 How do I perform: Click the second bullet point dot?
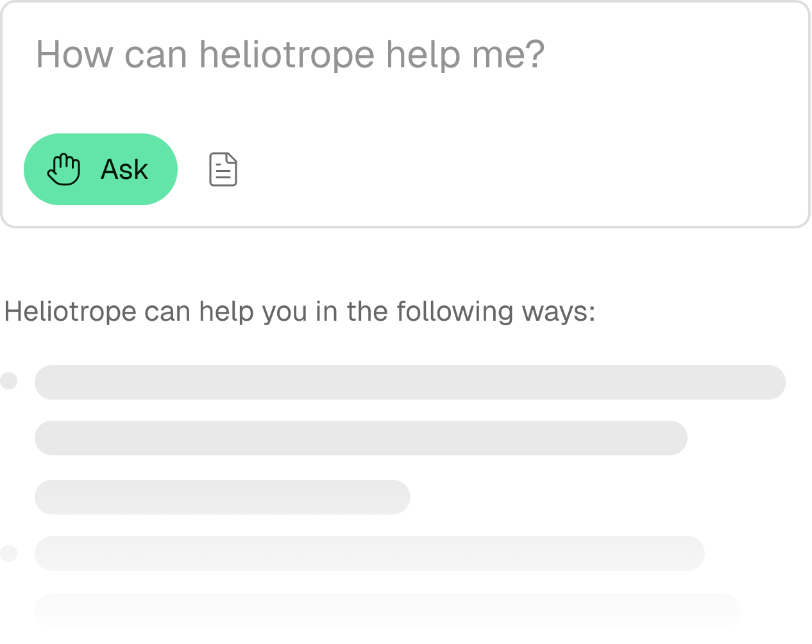(x=9, y=553)
